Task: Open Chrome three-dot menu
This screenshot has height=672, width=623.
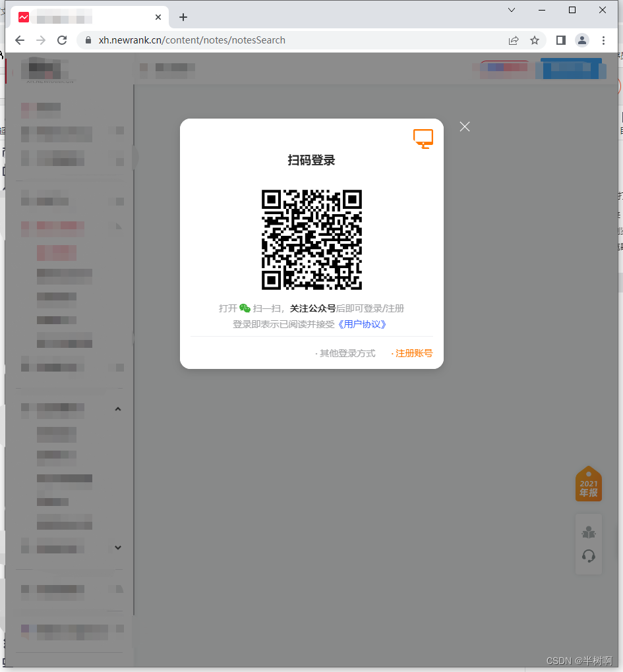Action: click(603, 40)
